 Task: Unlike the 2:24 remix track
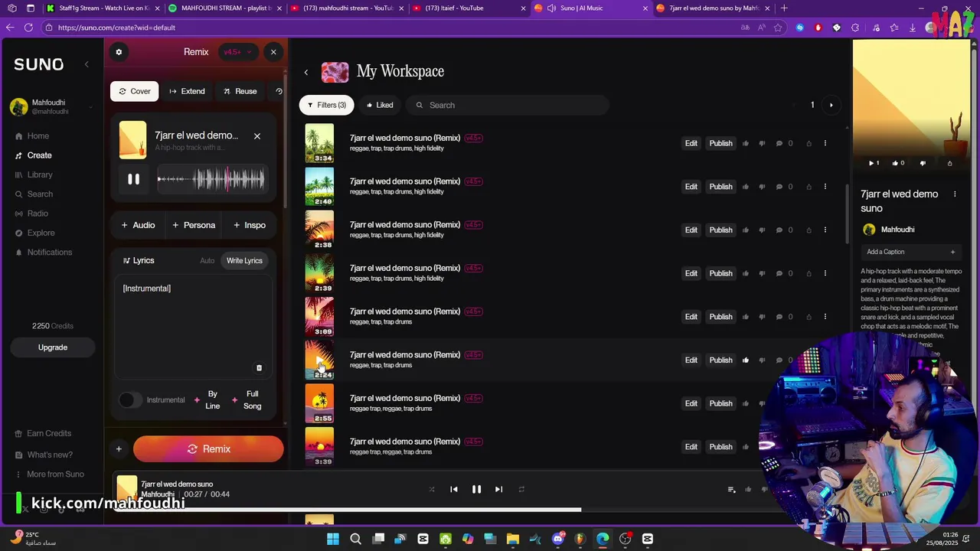coord(746,360)
